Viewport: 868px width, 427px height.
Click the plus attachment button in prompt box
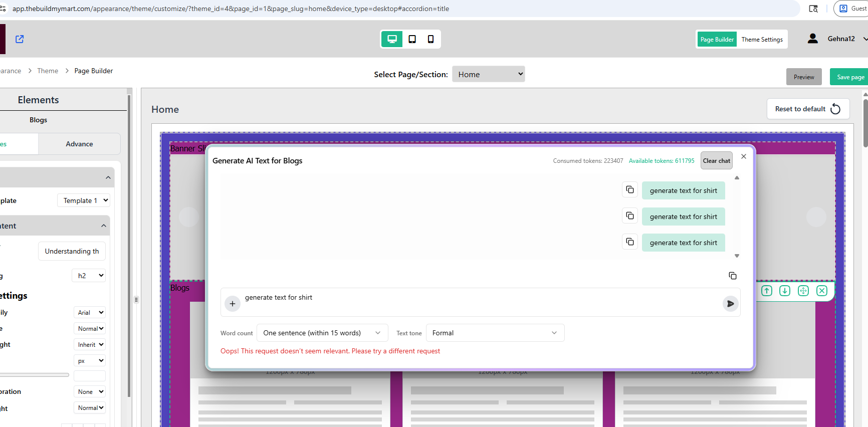coord(233,304)
